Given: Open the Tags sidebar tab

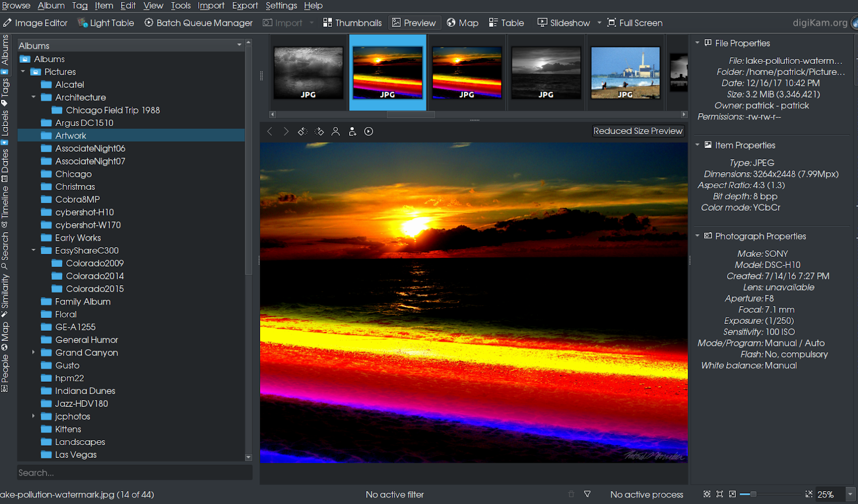Looking at the screenshot, I should pyautogui.click(x=5, y=91).
